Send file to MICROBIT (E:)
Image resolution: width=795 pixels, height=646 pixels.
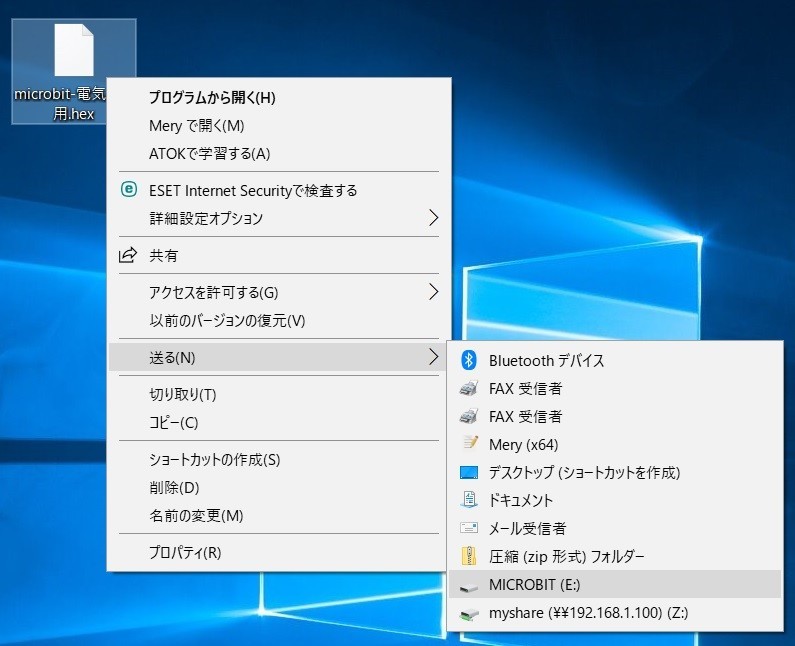pyautogui.click(x=615, y=584)
